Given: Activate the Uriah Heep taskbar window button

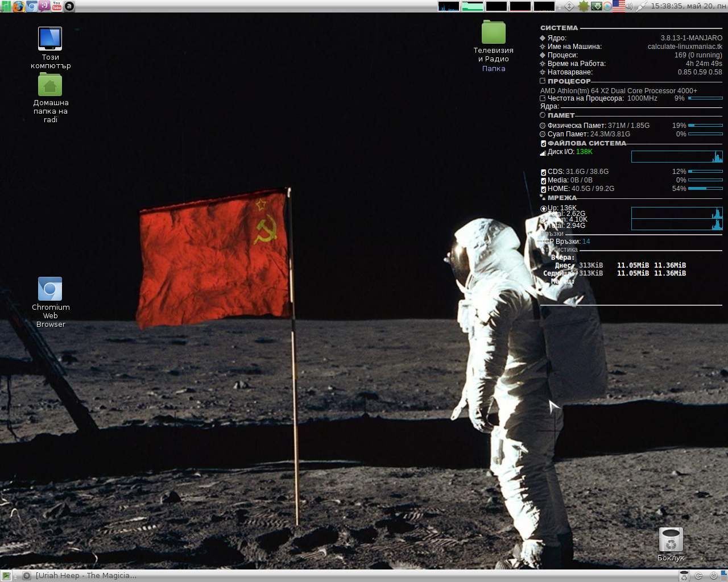Looking at the screenshot, I should click(80, 576).
